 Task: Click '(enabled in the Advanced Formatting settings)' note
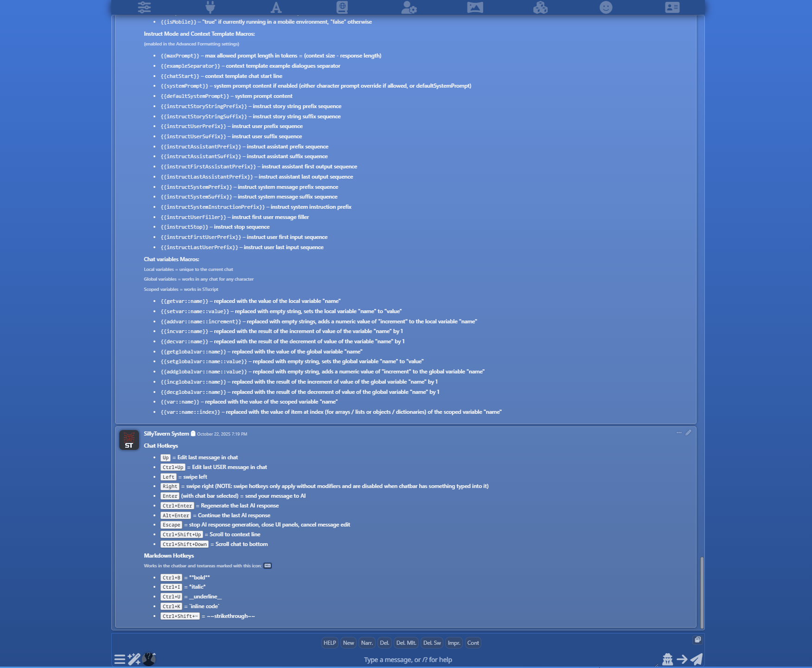coord(192,44)
